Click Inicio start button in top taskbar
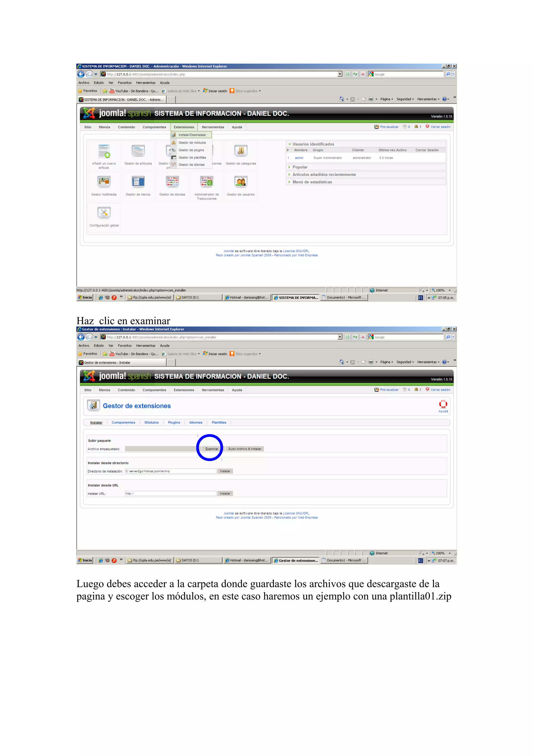 tap(85, 297)
